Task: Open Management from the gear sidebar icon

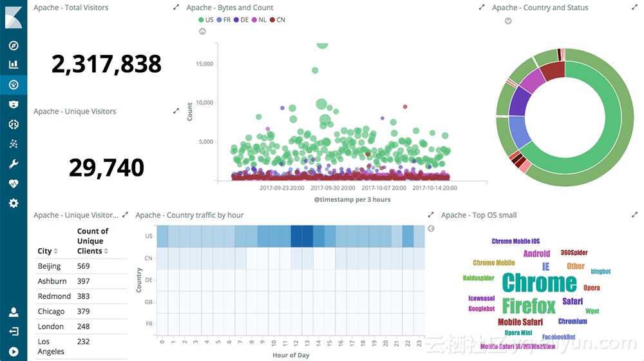Action: [x=14, y=203]
